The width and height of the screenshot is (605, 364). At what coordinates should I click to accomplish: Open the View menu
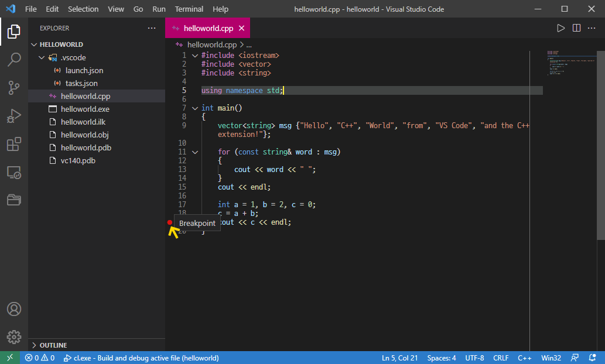(116, 9)
